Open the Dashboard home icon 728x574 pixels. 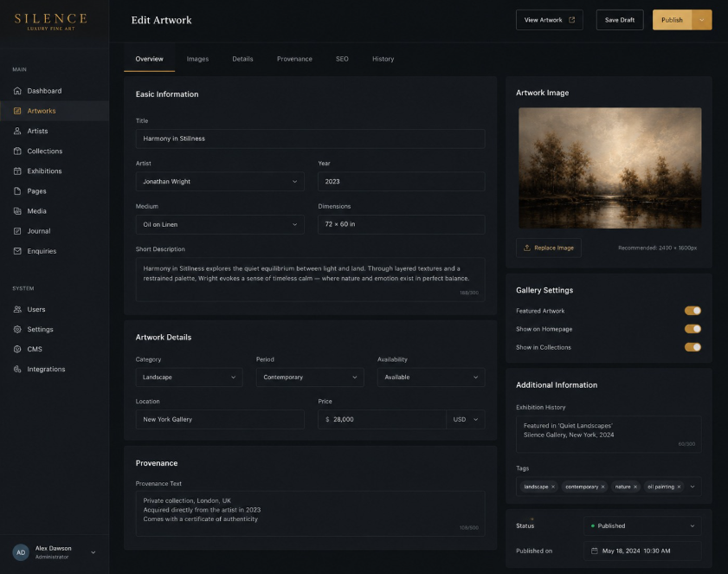17,91
